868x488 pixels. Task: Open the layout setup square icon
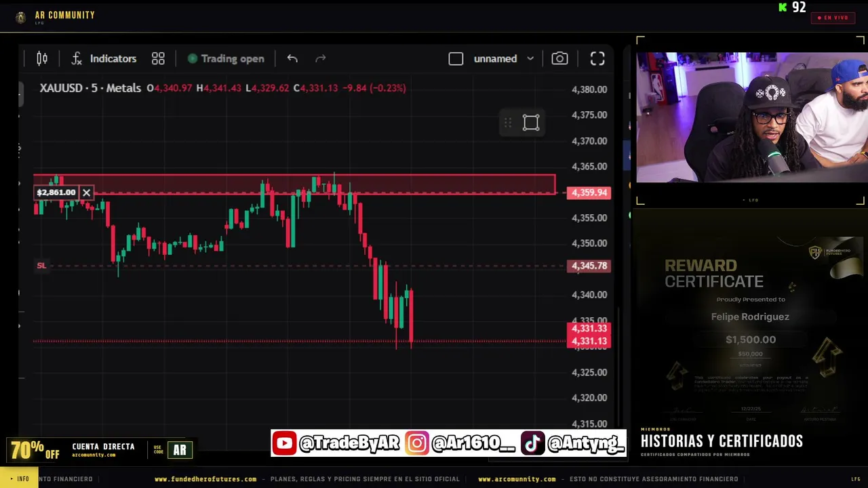coord(456,59)
